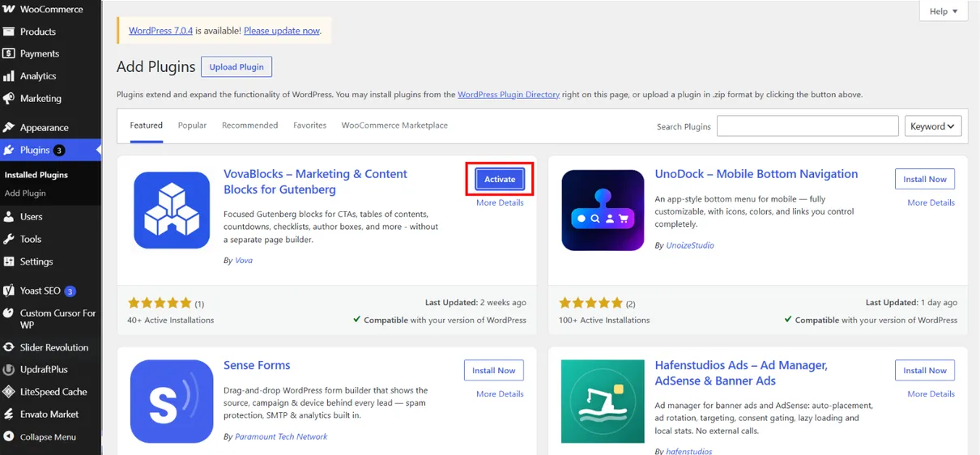Screen dimensions: 980x455
Task: Click Hafenstudios Ads plugin title link
Action: 741,373
